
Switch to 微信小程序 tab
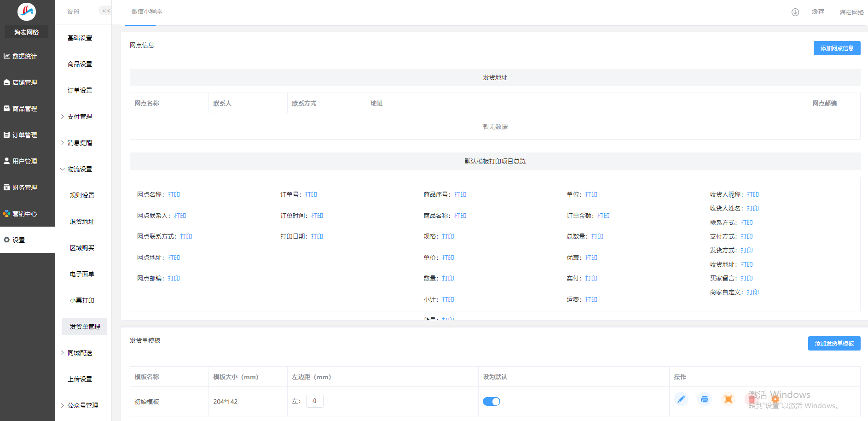[147, 12]
